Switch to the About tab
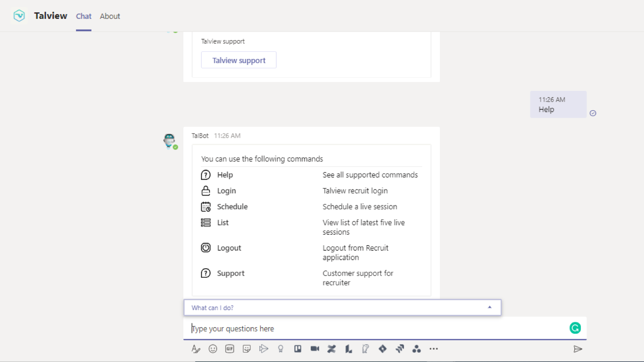This screenshot has width=644, height=362. [110, 16]
